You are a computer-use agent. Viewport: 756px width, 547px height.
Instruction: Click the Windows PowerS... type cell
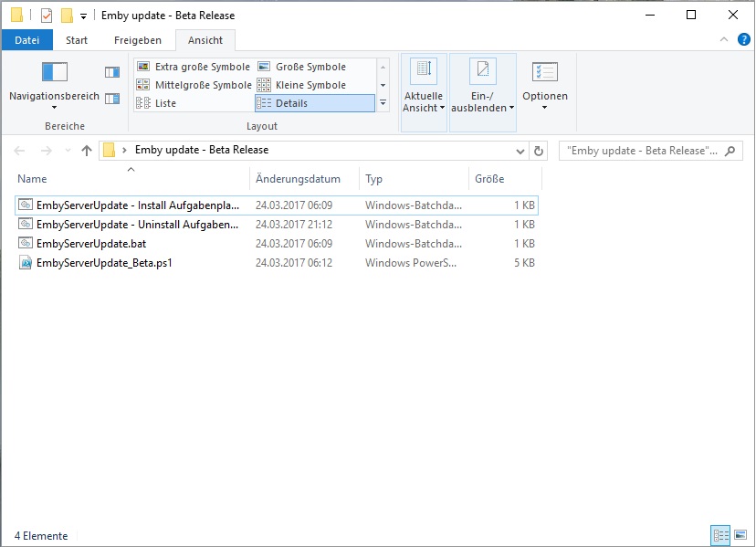pos(411,263)
